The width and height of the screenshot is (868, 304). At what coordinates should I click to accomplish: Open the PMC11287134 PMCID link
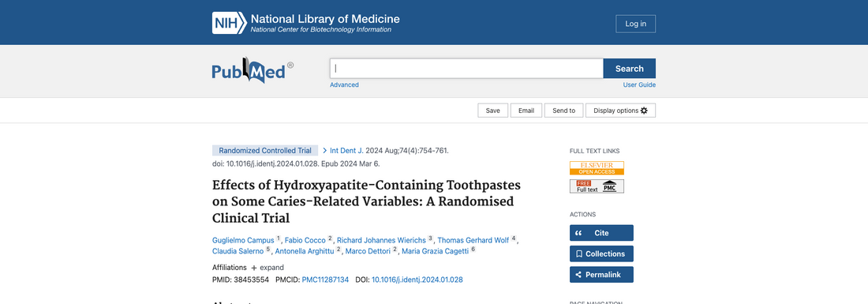point(325,280)
